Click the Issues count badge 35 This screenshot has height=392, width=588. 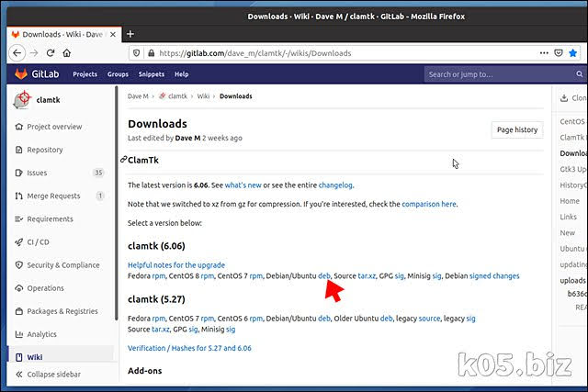pos(98,173)
